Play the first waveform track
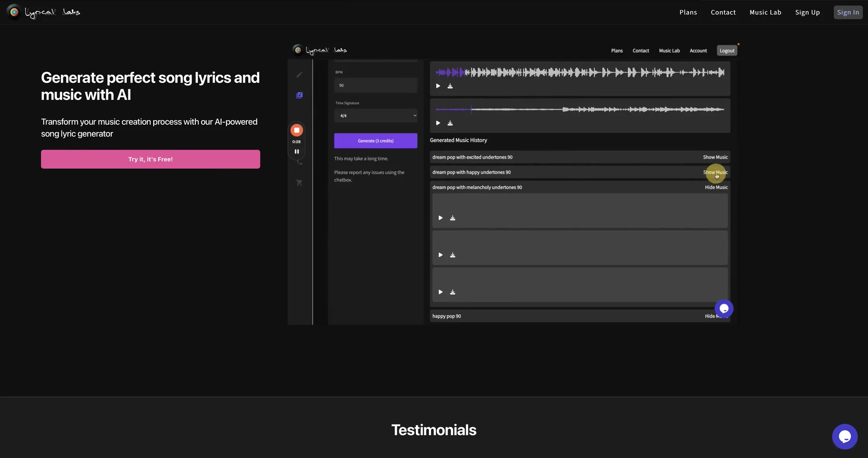This screenshot has height=458, width=868. coord(438,86)
